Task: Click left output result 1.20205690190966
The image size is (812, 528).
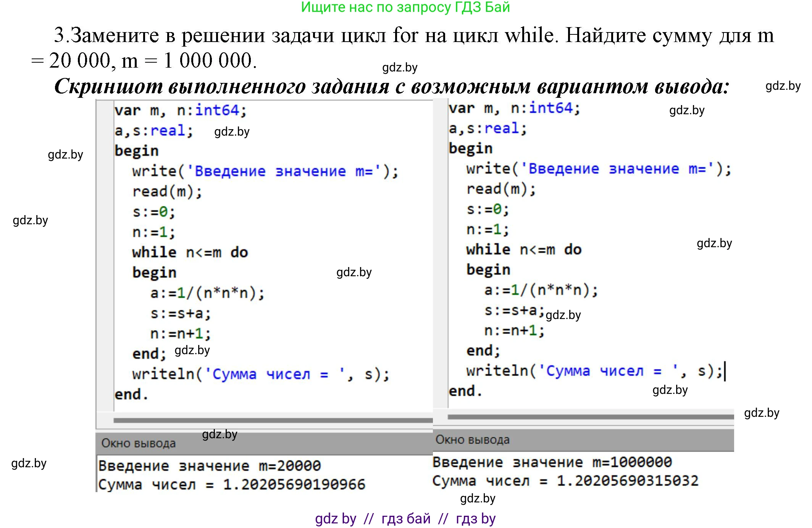Action: coord(294,484)
